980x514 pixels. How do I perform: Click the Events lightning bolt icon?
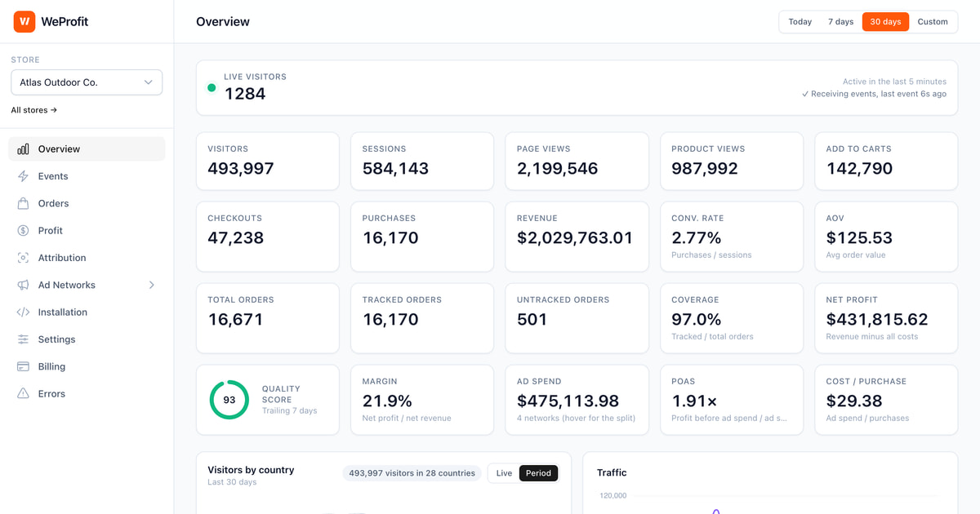23,176
